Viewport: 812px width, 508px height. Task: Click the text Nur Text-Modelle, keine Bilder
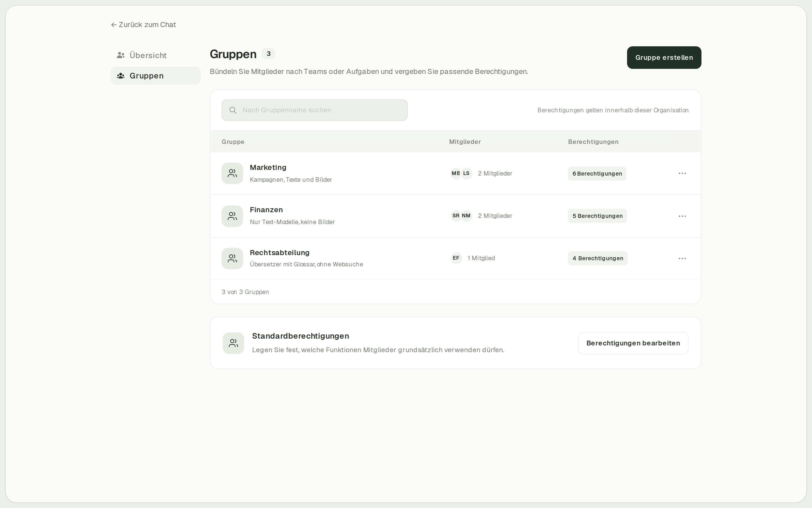click(292, 222)
